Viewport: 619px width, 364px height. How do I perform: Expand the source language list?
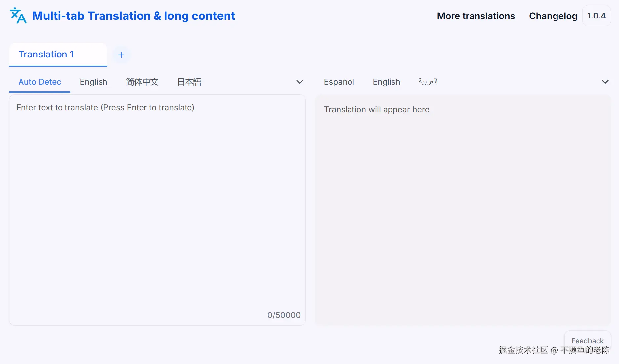(300, 82)
